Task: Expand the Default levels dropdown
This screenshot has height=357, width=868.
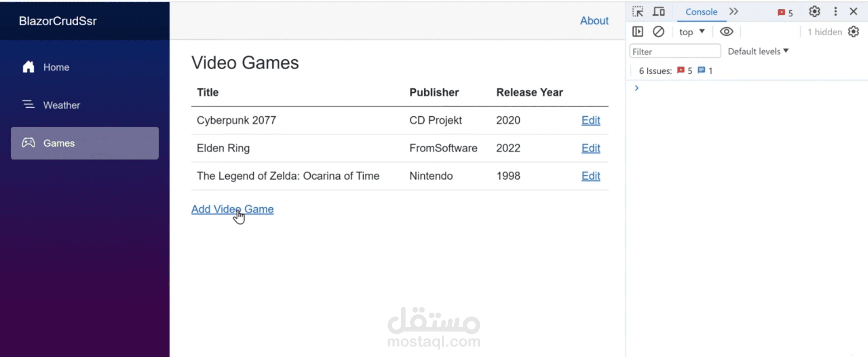Action: pos(758,51)
